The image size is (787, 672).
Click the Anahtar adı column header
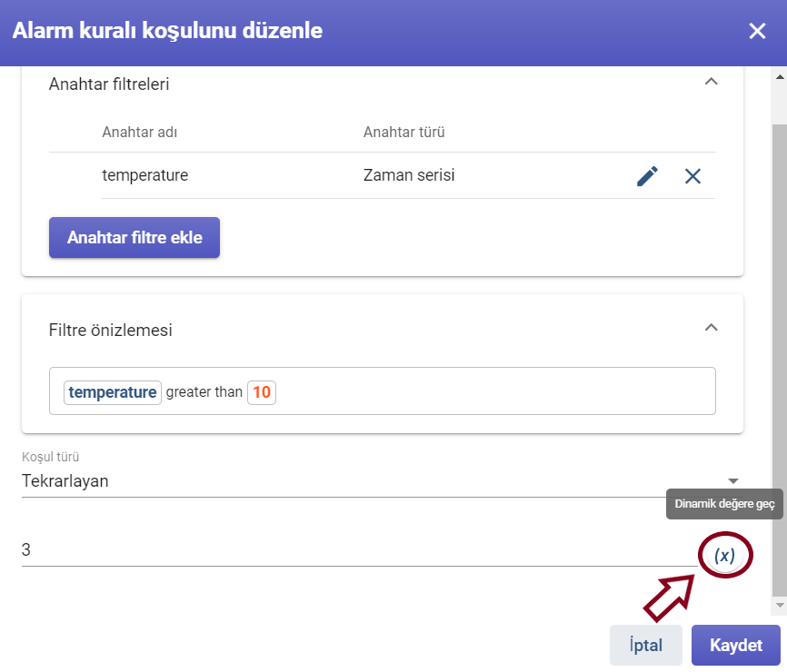140,133
